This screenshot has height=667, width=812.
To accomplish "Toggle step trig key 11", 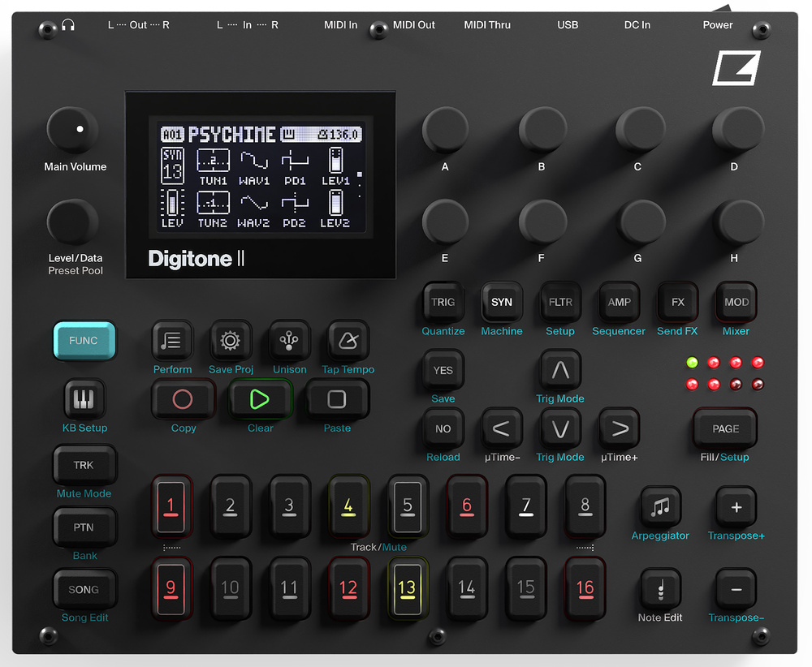I will (x=290, y=589).
